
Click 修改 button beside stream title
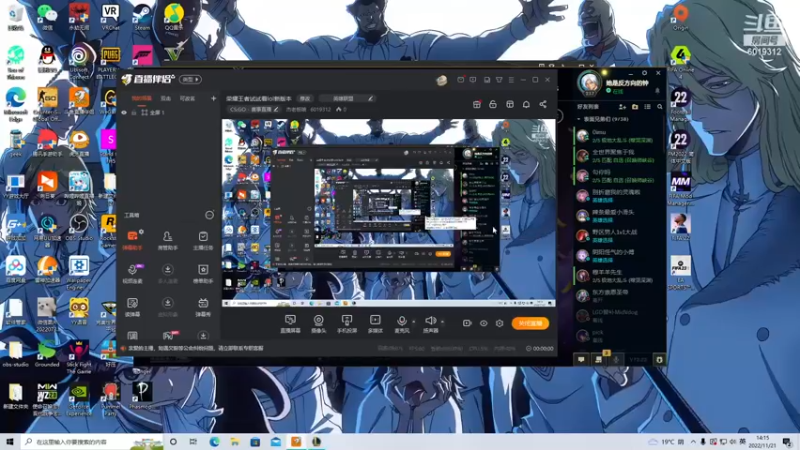[305, 98]
